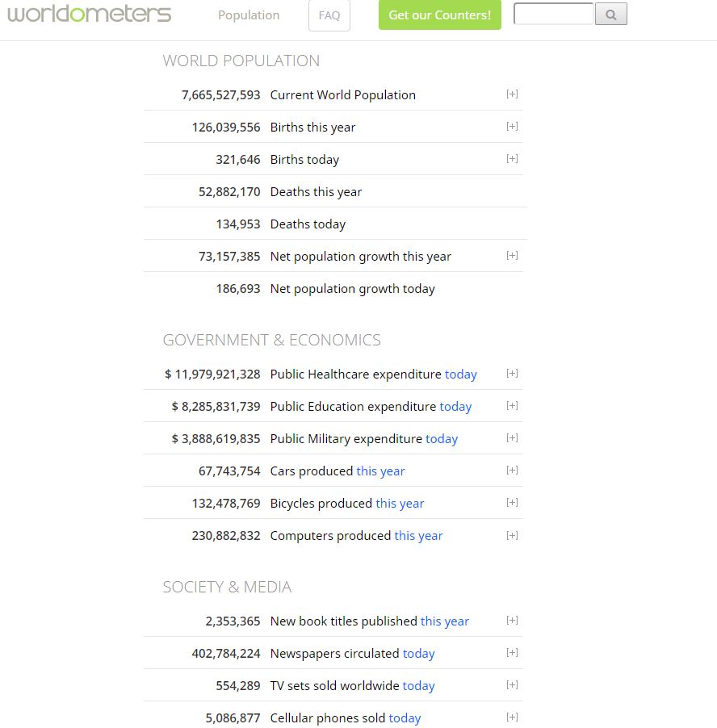Expand Public Military expenditure details
The width and height of the screenshot is (717, 728).
[512, 438]
